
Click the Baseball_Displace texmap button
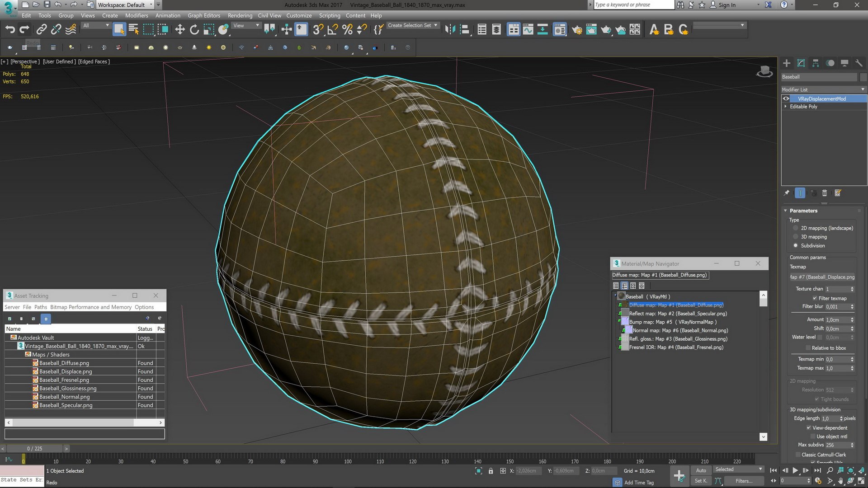(x=823, y=277)
